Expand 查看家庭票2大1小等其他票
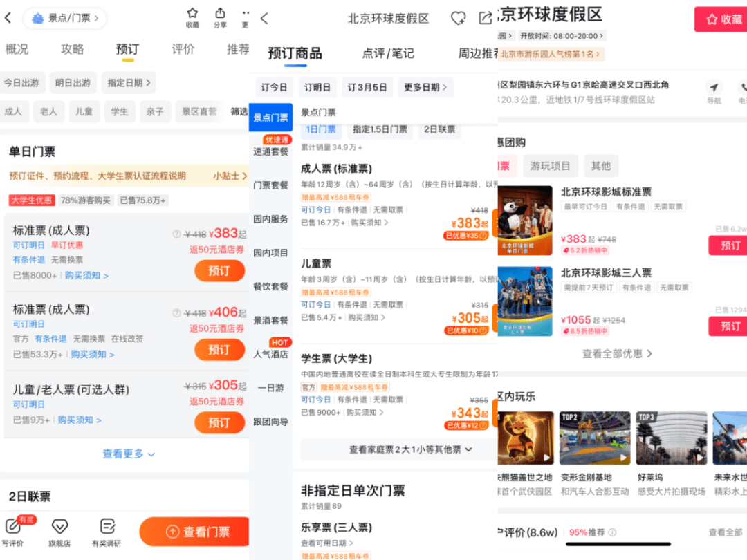 [411, 449]
